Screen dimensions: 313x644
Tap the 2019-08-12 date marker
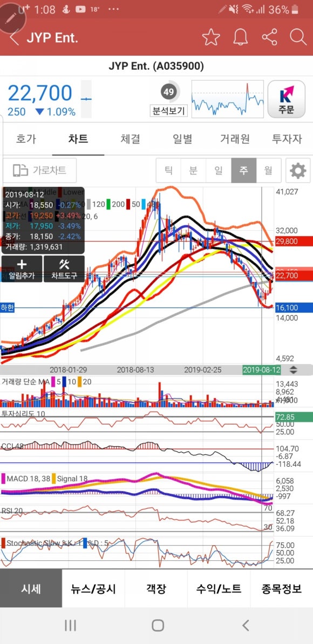click(x=261, y=370)
